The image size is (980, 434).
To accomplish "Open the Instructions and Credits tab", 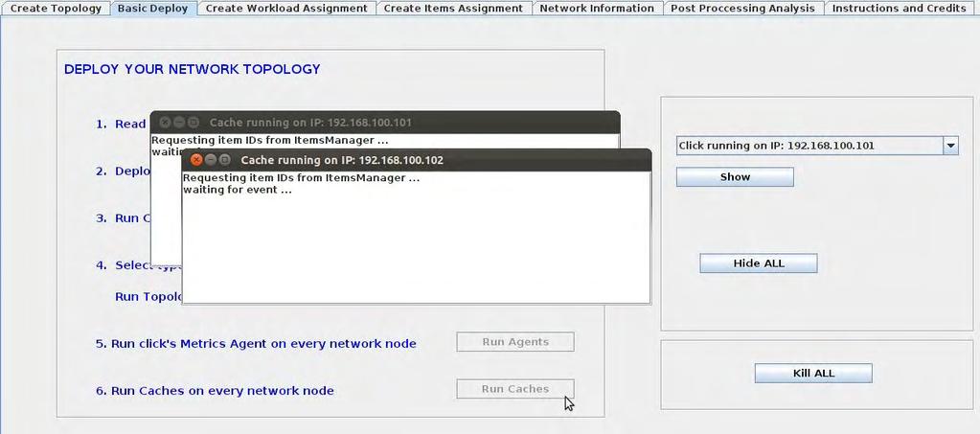I will coord(899,8).
